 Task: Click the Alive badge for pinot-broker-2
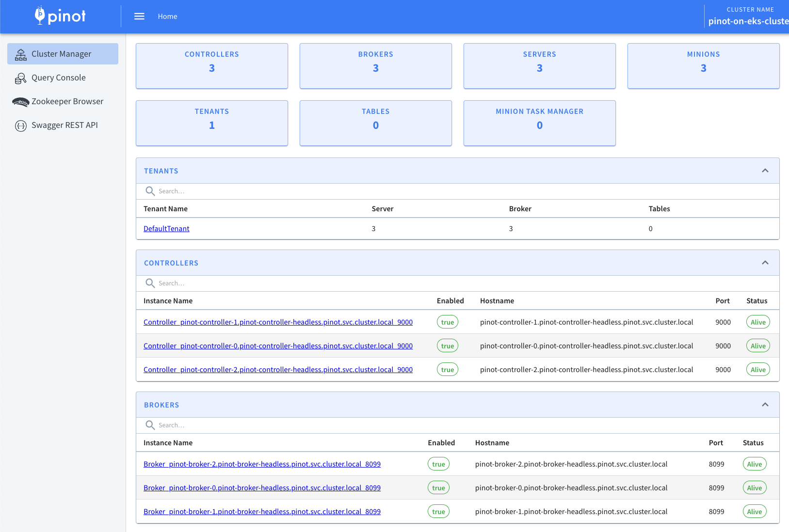point(755,464)
